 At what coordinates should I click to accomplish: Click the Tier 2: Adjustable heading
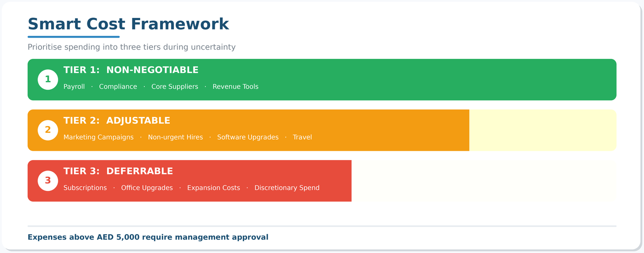(117, 121)
